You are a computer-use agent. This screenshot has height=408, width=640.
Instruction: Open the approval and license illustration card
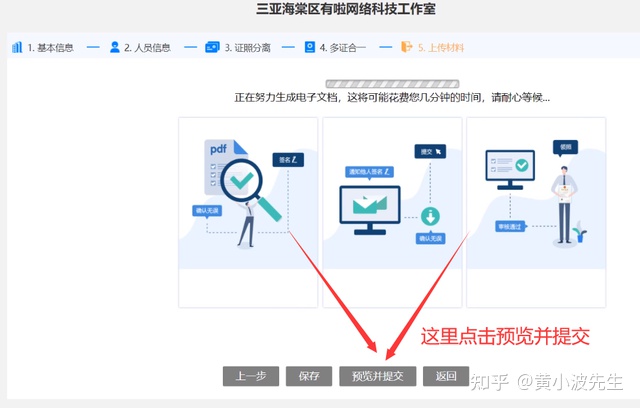point(536,212)
